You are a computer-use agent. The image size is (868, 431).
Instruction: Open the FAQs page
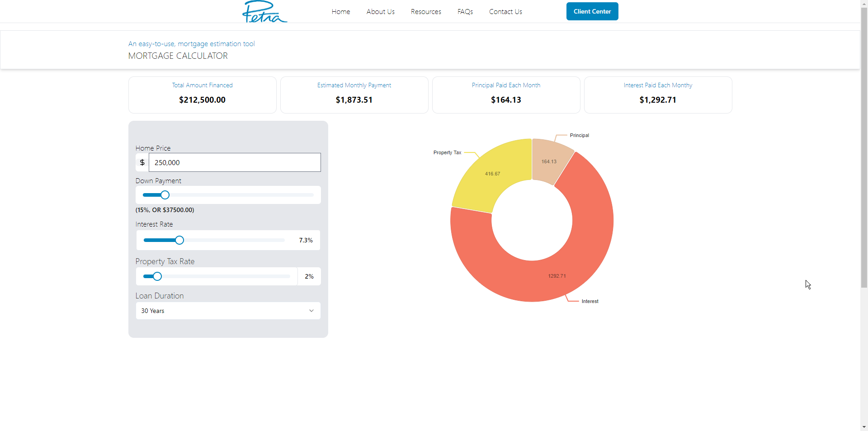(465, 12)
